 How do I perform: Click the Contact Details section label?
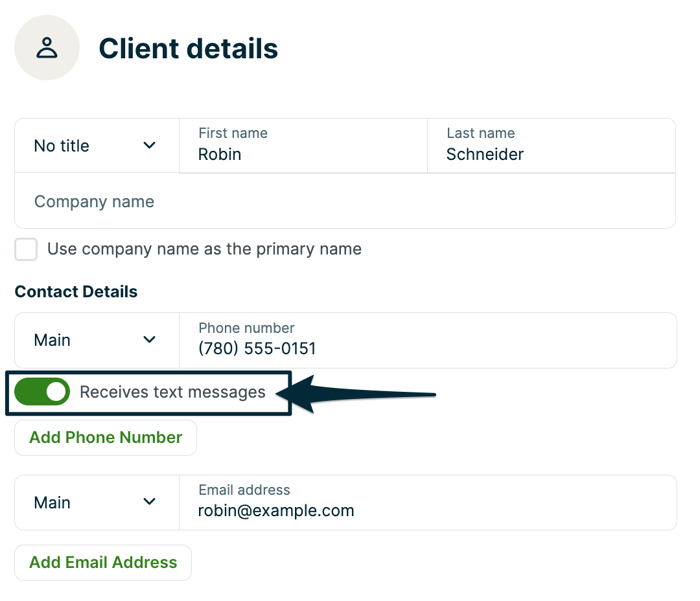pos(76,291)
